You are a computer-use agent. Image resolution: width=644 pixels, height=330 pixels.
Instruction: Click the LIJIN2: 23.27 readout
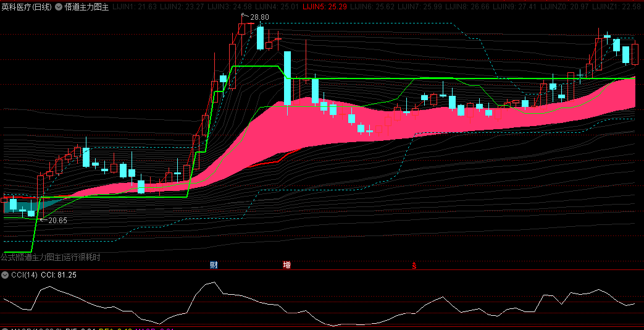(x=183, y=7)
